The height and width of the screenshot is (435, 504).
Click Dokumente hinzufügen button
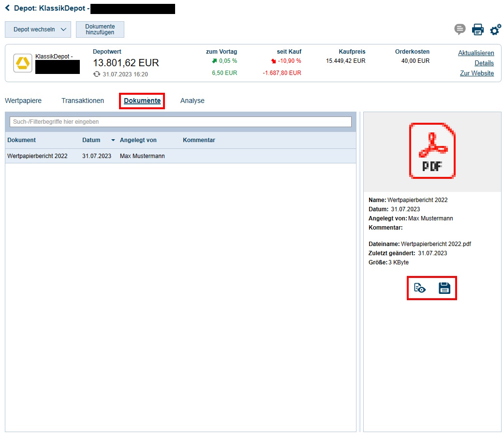coord(100,29)
